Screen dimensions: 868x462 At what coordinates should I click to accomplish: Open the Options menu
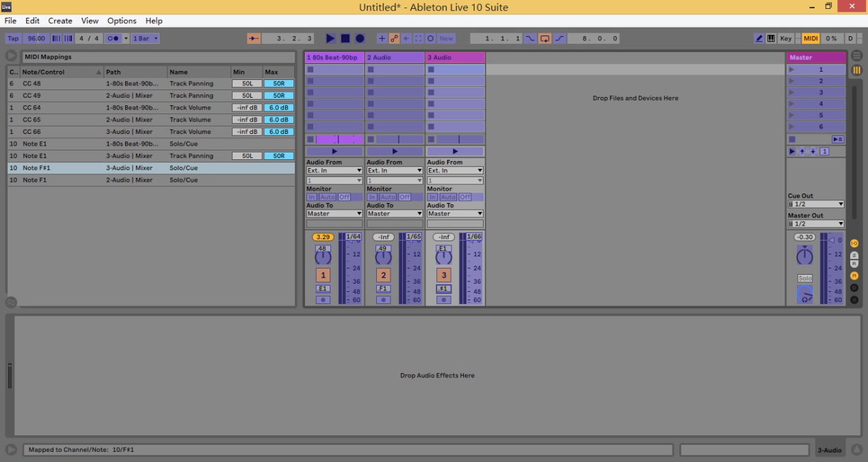pos(122,21)
